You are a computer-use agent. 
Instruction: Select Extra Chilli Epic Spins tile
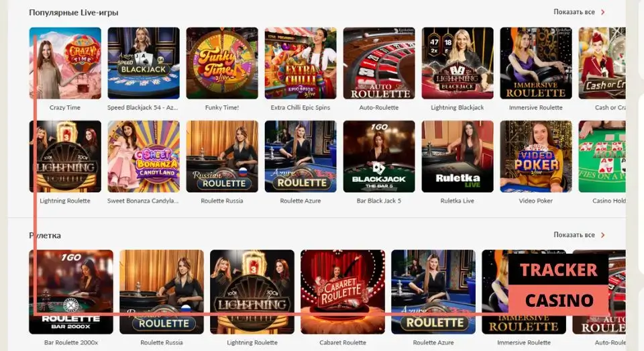coord(301,63)
